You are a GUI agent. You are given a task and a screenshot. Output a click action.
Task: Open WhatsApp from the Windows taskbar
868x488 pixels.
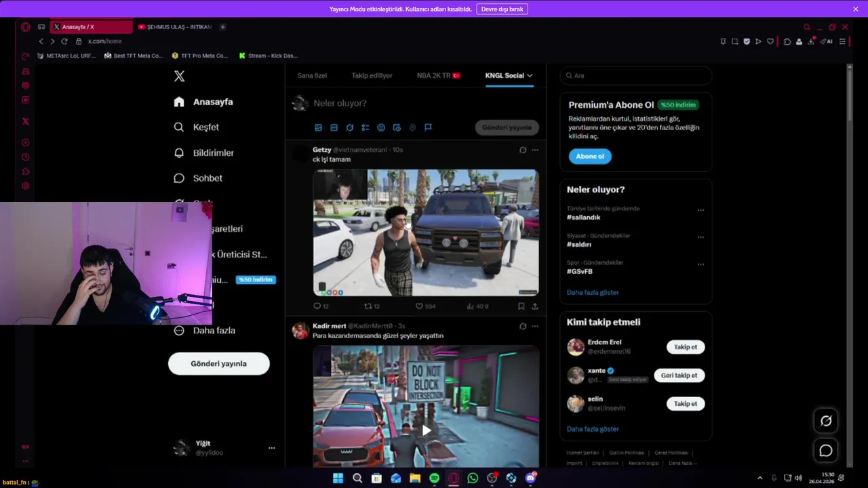coord(473,479)
